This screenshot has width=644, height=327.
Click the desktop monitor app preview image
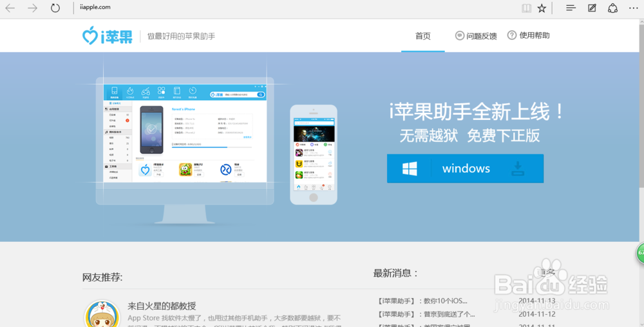(x=185, y=150)
